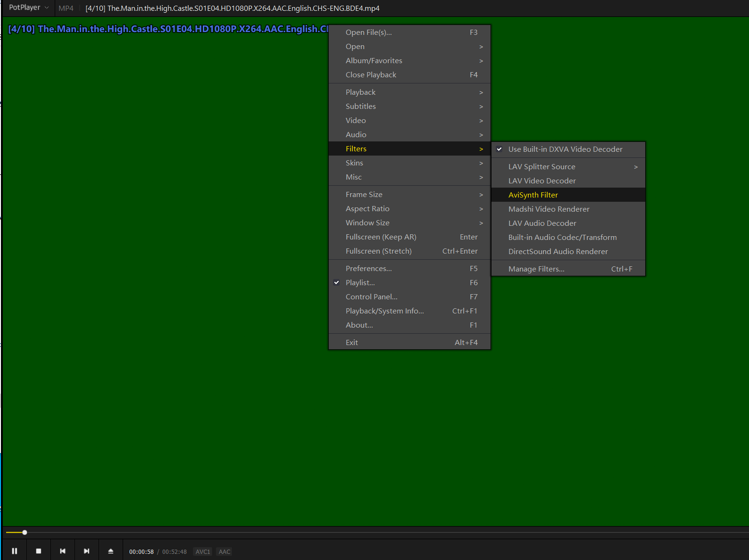Select LAV Video Decoder filter
This screenshot has width=749, height=560.
(x=568, y=181)
